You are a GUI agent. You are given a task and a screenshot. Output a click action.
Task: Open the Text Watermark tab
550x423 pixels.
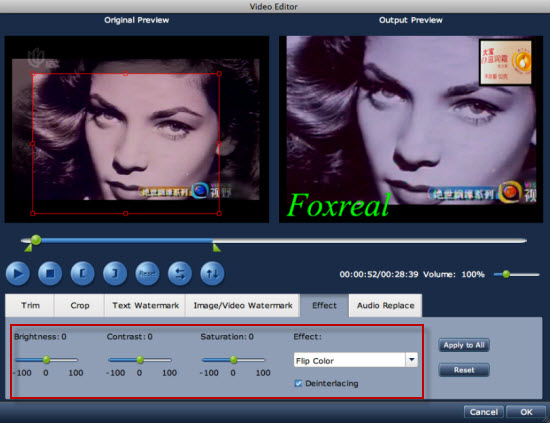pyautogui.click(x=145, y=306)
